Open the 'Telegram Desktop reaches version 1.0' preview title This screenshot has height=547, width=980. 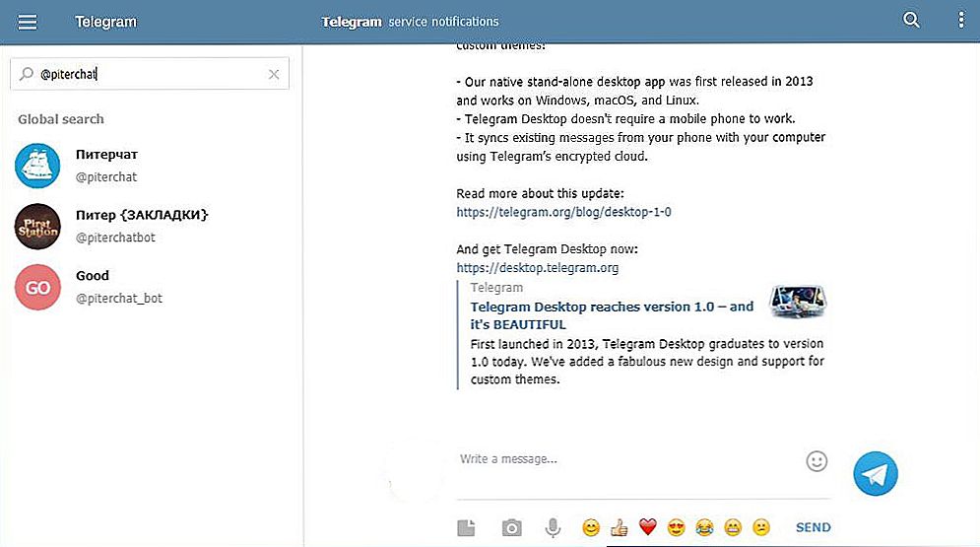tap(612, 315)
